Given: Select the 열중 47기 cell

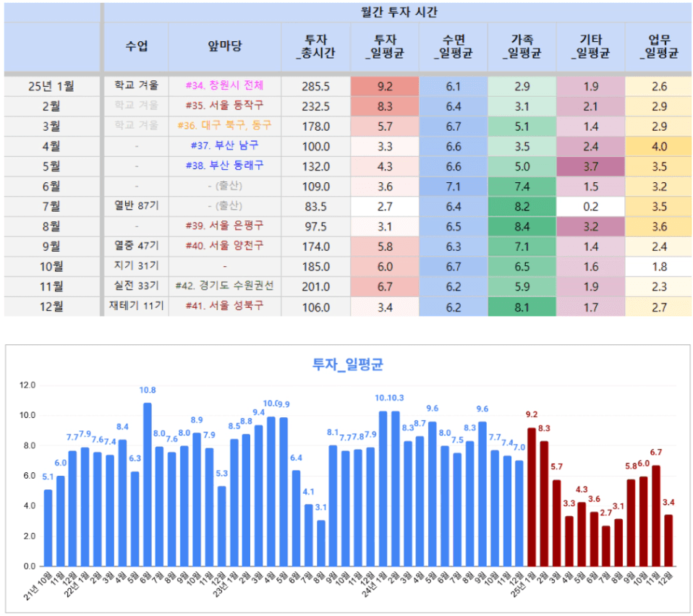Looking at the screenshot, I should [x=136, y=246].
